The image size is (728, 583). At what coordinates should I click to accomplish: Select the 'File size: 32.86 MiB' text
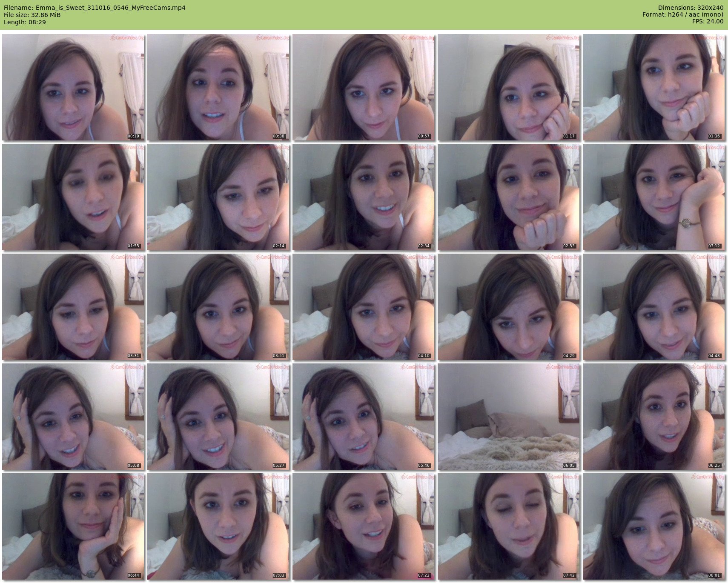click(x=32, y=15)
